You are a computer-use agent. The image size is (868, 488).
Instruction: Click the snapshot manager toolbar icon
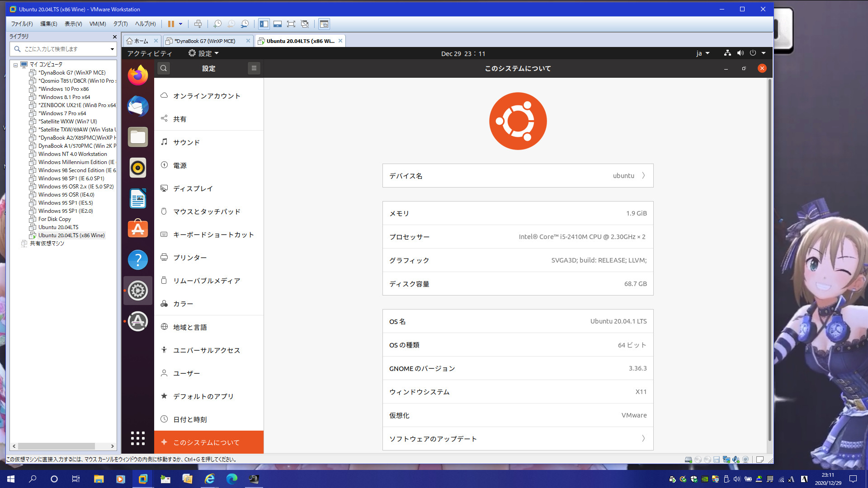(245, 24)
